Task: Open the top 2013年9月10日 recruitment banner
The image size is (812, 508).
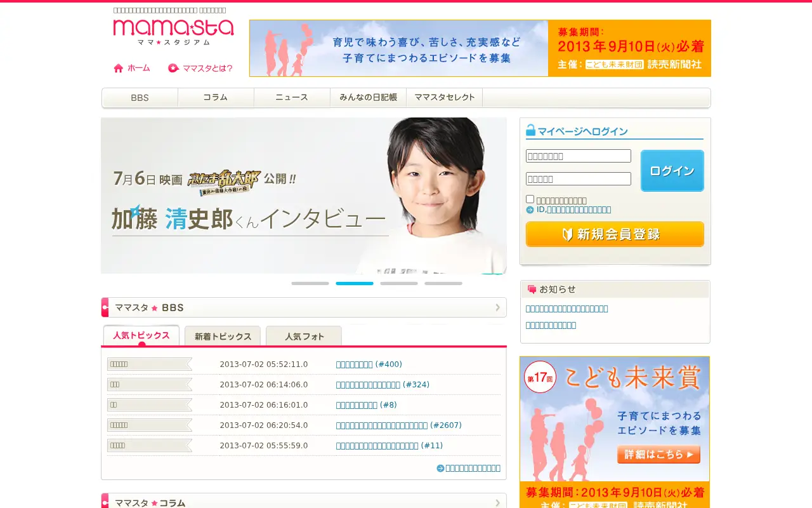Action: tap(480, 48)
